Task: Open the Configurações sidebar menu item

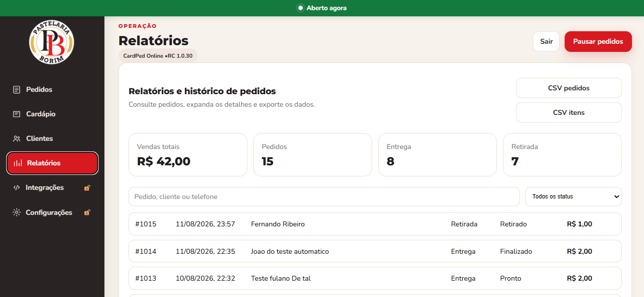Action: click(52, 212)
